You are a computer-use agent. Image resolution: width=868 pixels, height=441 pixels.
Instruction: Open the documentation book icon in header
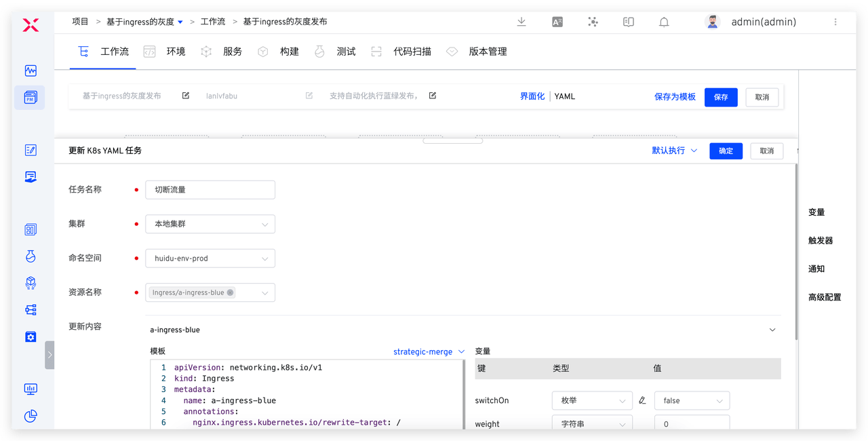coord(629,22)
